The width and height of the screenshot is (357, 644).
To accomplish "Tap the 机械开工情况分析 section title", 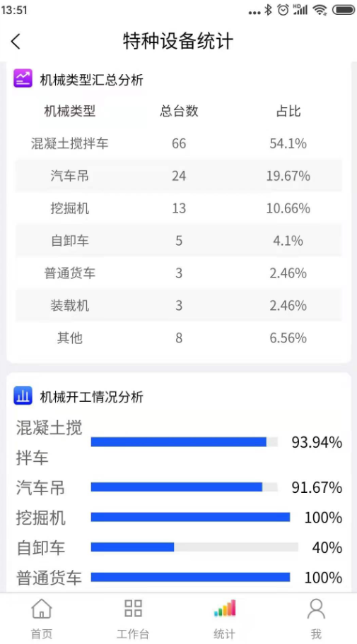I will (x=91, y=397).
